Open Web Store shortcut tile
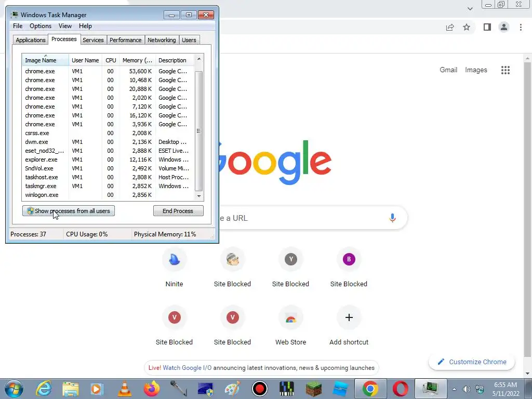This screenshot has width=532, height=399. 290,326
